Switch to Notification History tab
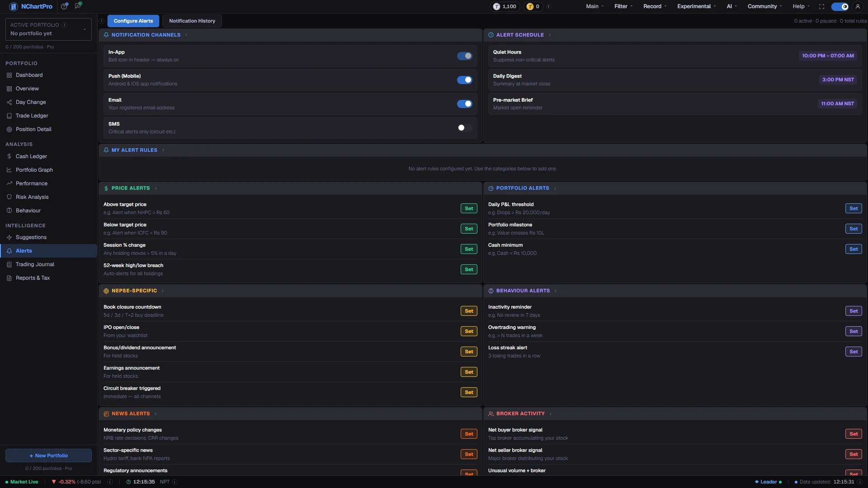868x488 pixels. coord(192,21)
